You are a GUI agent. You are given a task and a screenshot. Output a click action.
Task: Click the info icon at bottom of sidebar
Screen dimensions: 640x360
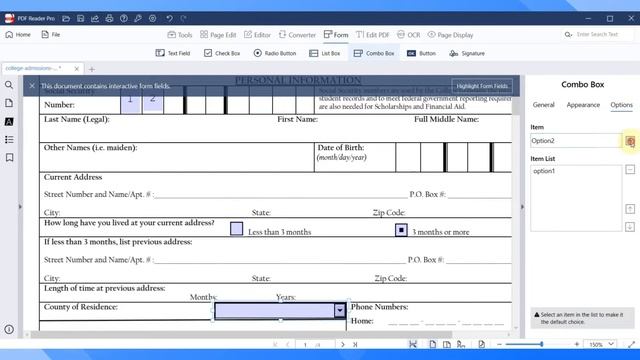point(9,329)
